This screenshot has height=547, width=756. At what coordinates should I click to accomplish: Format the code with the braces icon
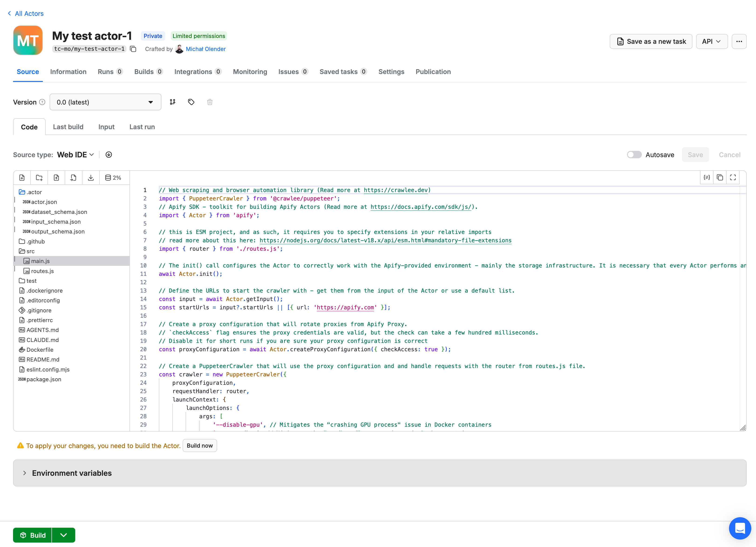[x=707, y=178]
